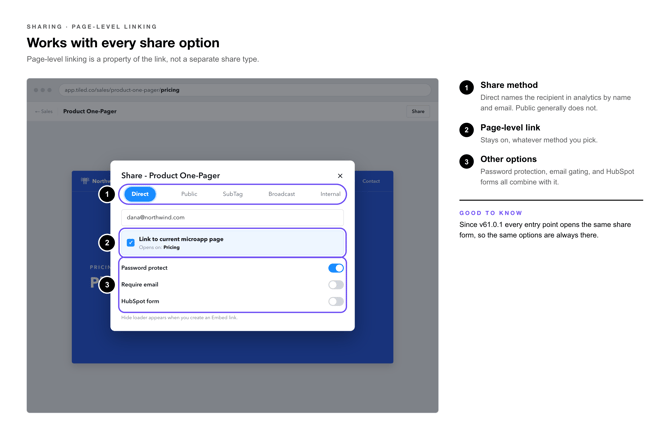This screenshot has width=670, height=430.
Task: Enable the Require email toggle
Action: pyautogui.click(x=336, y=285)
